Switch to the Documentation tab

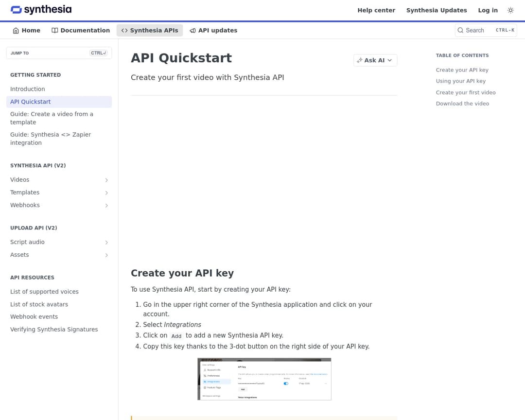click(x=80, y=31)
